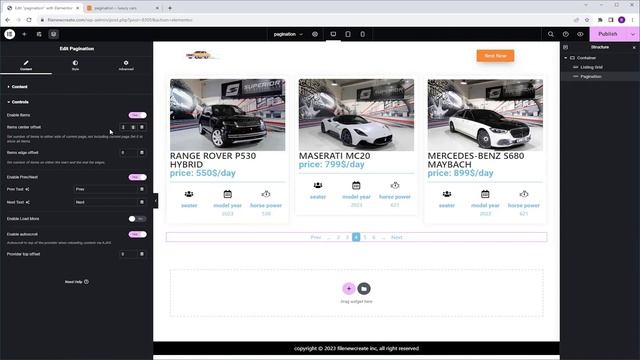Select Listing Grid in the Structure panel

coord(591,67)
